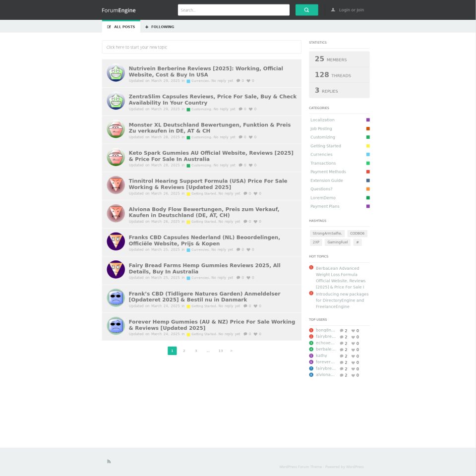Click the teal search magnifier button
This screenshot has height=476, width=476.
tap(306, 10)
